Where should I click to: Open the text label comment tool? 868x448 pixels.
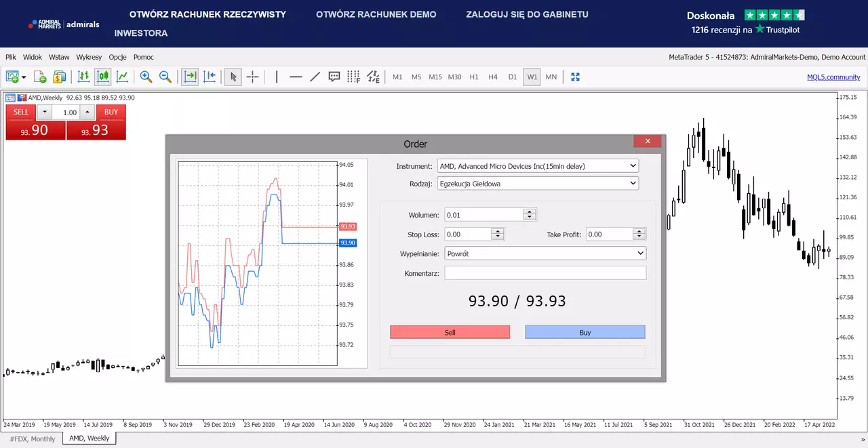tap(334, 77)
